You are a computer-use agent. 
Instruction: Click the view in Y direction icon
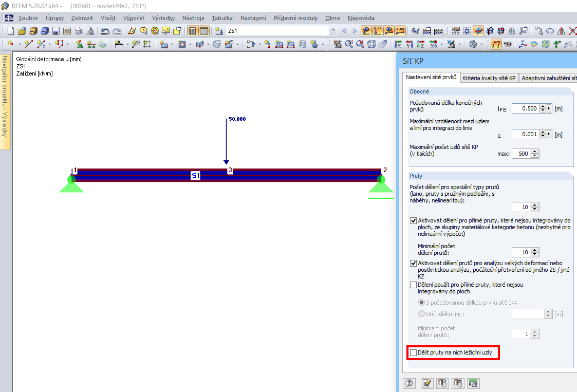click(x=409, y=45)
